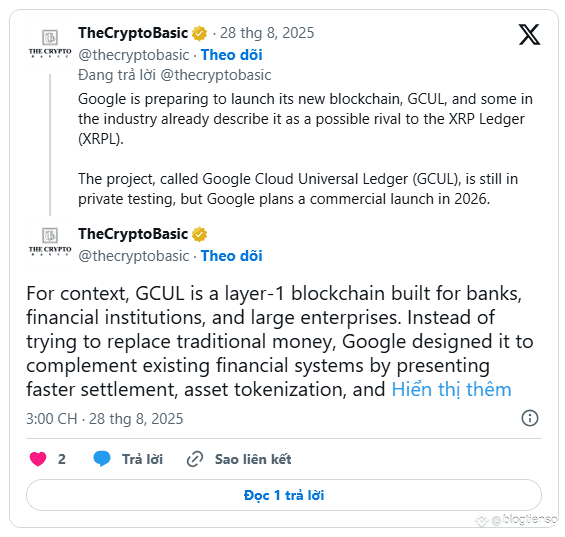This screenshot has height=537, width=565.
Task: Click "Sao liên kết" copy link text
Action: click(x=253, y=459)
